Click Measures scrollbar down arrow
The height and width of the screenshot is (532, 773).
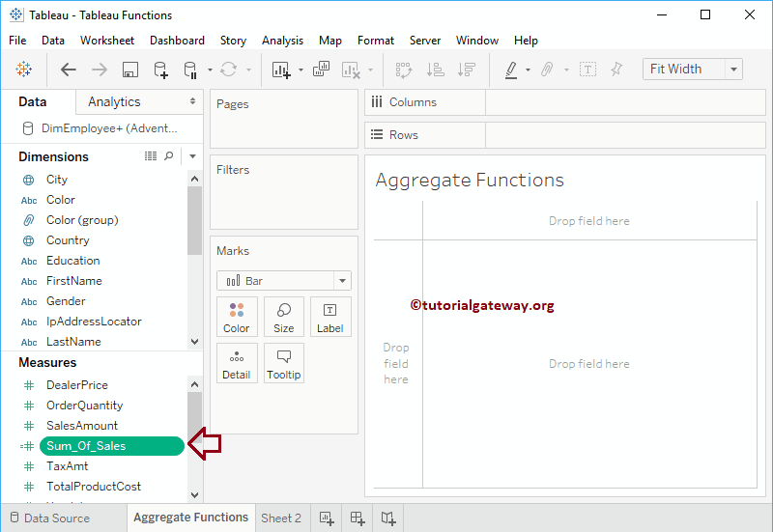tap(195, 495)
